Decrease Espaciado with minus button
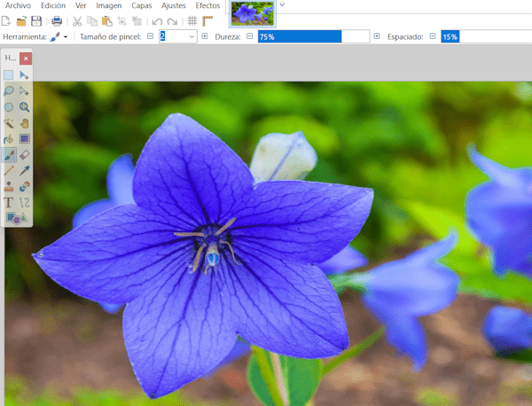The width and height of the screenshot is (532, 406). click(433, 36)
